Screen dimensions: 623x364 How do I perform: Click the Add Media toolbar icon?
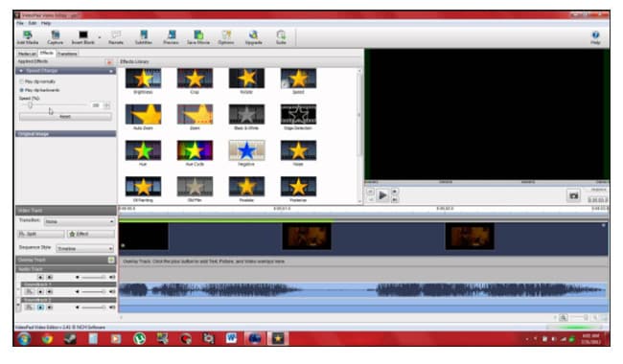pyautogui.click(x=28, y=37)
